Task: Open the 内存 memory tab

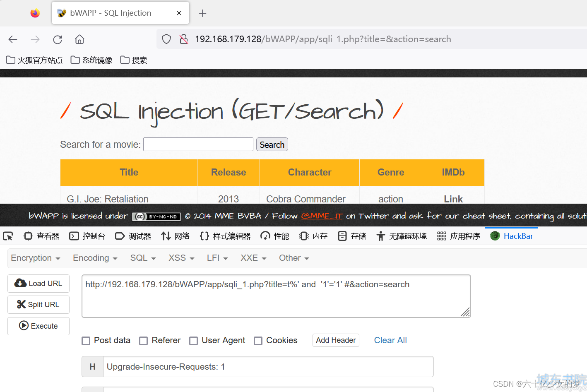Action: pyautogui.click(x=313, y=236)
